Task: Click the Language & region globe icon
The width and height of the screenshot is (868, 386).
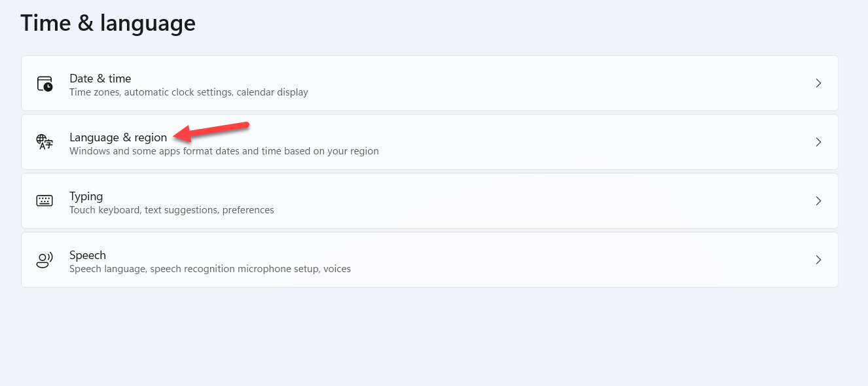Action: coord(45,142)
